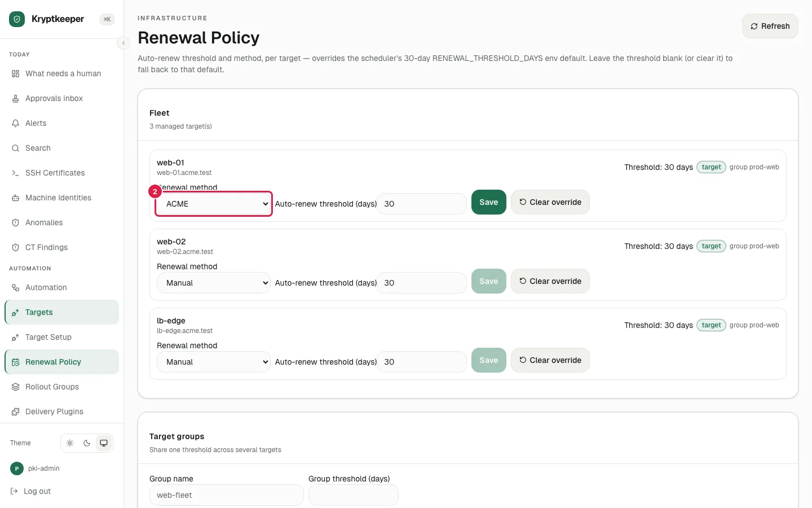This screenshot has width=812, height=508.
Task: Click web-02 auto-renew threshold field
Action: [422, 283]
